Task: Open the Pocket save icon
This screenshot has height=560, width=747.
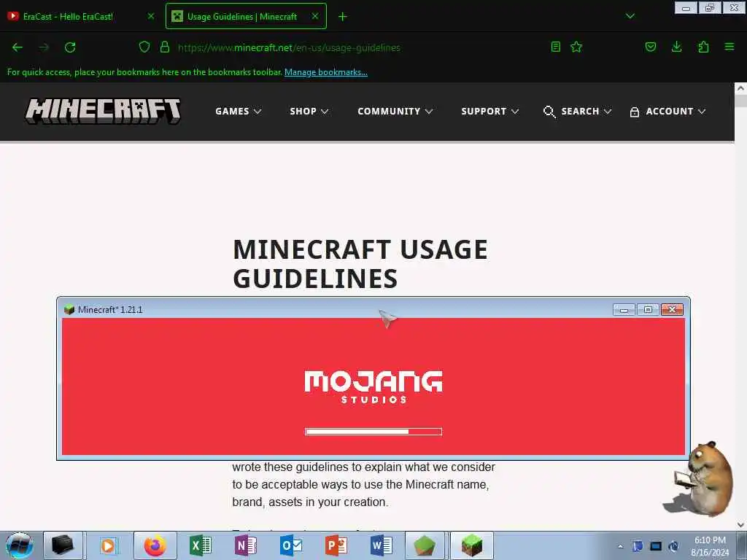Action: coord(651,47)
